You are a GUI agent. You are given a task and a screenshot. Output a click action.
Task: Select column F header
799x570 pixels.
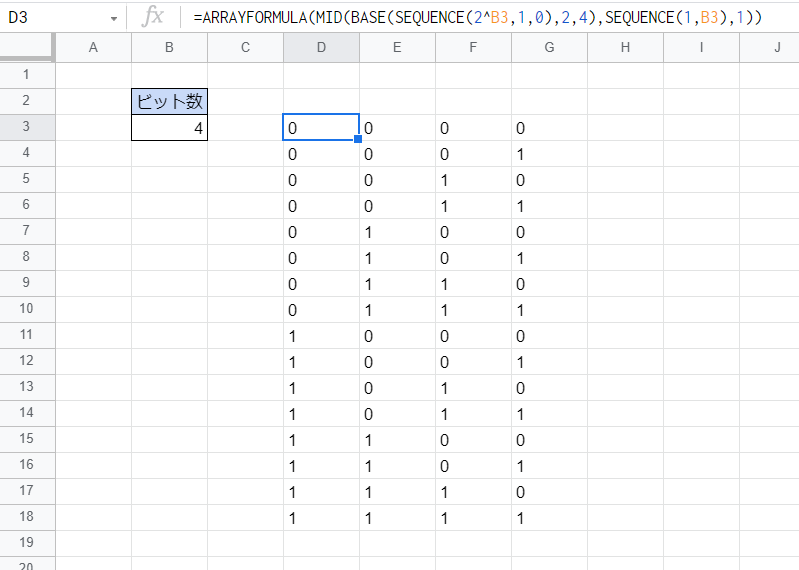pos(473,48)
